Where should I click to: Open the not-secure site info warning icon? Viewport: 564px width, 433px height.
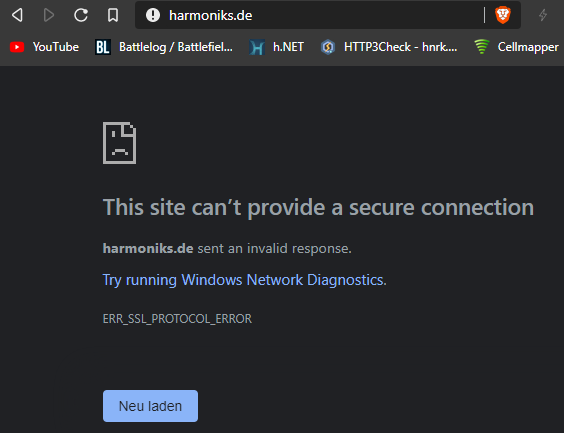tap(153, 15)
